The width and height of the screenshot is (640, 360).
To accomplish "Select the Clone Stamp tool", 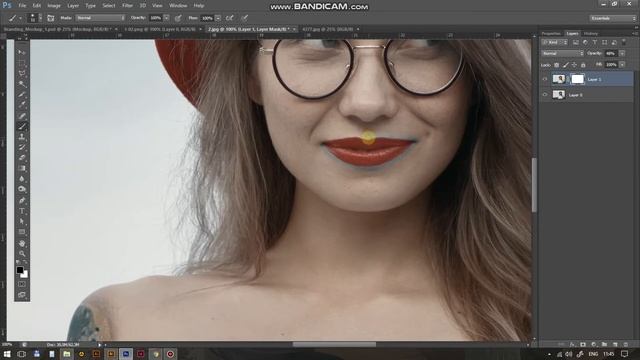I will 22,137.
